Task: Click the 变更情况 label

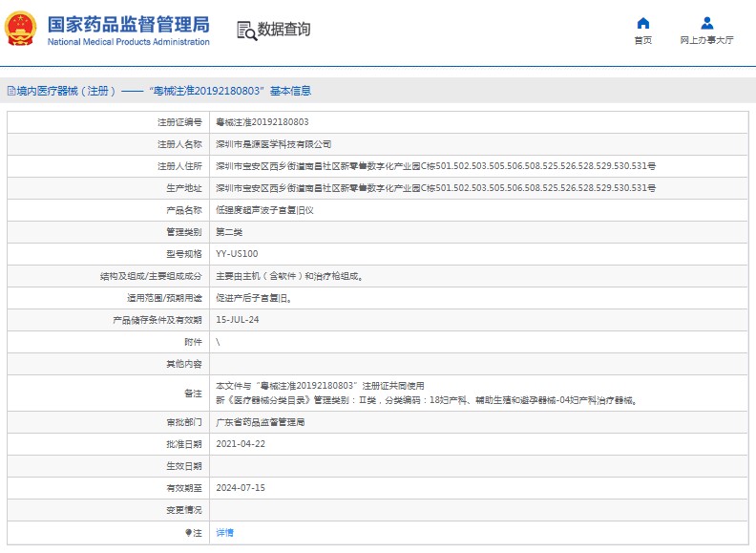Action: pos(183,510)
